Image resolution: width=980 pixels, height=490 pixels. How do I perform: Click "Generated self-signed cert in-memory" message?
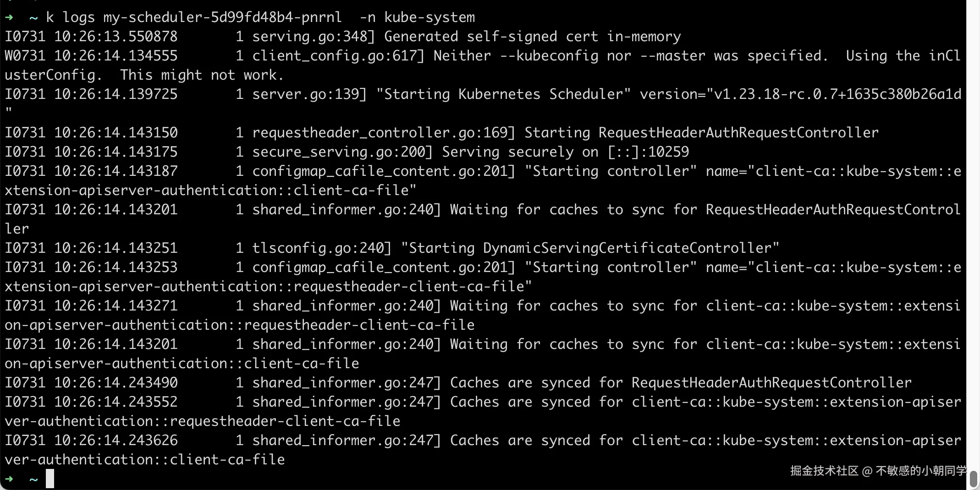[x=533, y=37]
